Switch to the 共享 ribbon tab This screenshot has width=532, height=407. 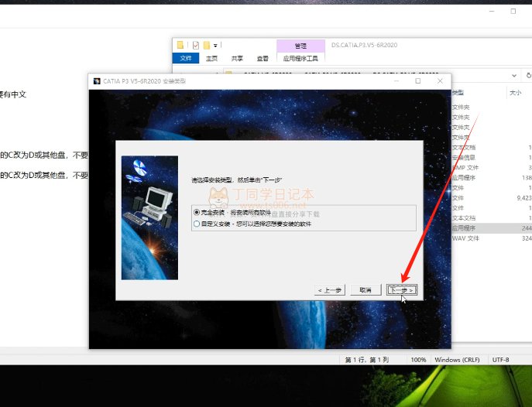tap(237, 58)
